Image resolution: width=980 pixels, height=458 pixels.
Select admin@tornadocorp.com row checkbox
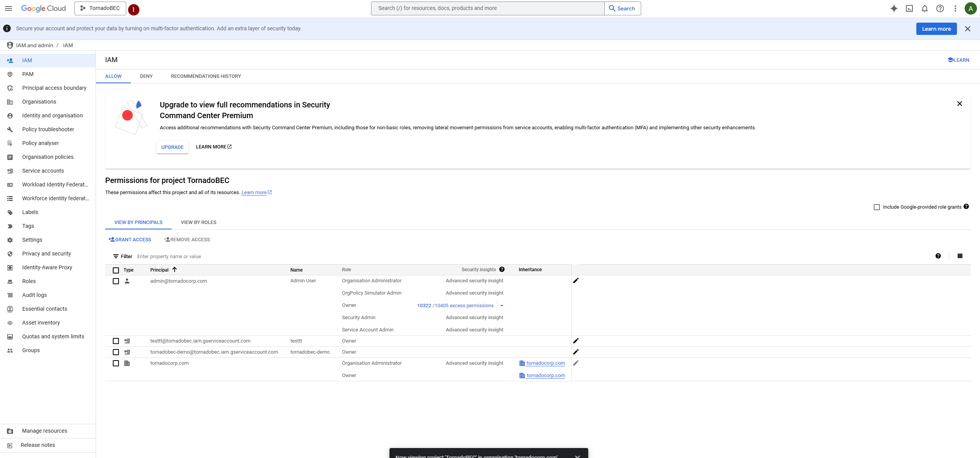click(116, 281)
